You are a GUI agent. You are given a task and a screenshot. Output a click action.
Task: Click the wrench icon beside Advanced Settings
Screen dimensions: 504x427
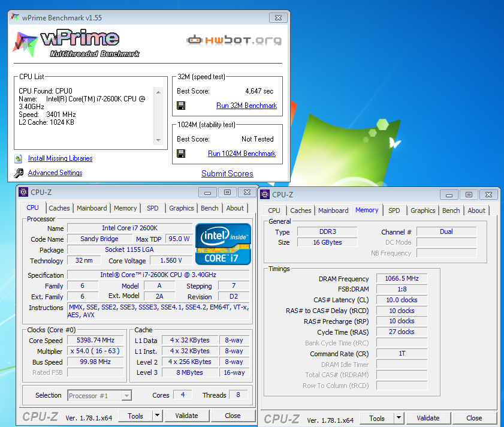tap(19, 173)
